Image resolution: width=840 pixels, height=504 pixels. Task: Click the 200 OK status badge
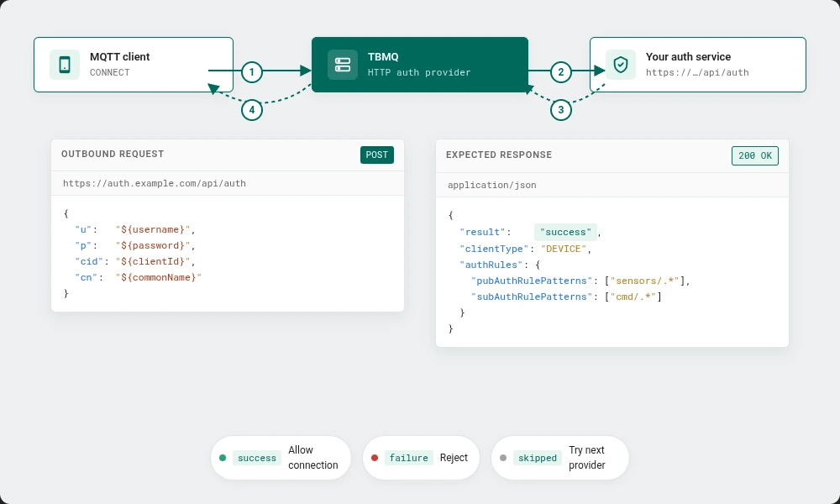[755, 156]
